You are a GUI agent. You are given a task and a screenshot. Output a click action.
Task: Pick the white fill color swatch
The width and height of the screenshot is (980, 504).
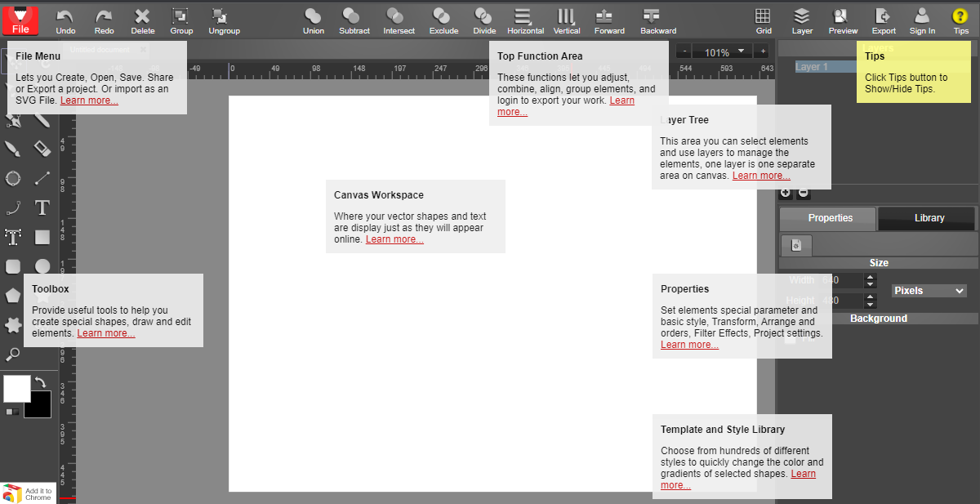pyautogui.click(x=16, y=389)
